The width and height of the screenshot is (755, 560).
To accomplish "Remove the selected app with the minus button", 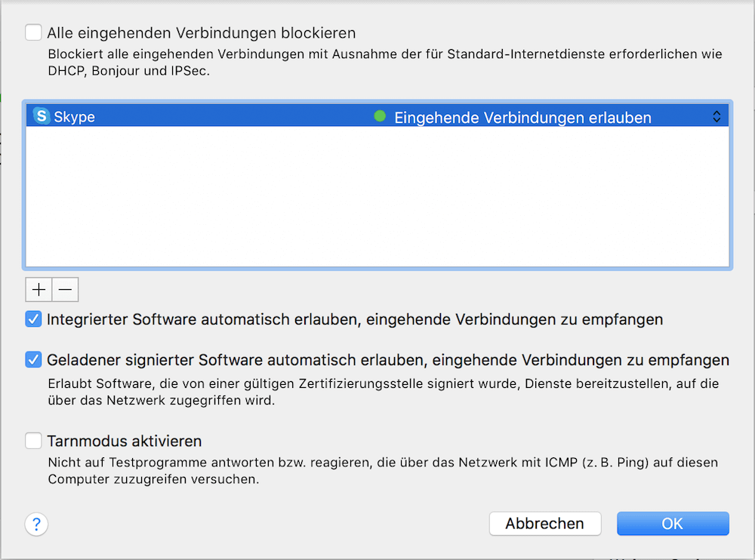I will [65, 289].
